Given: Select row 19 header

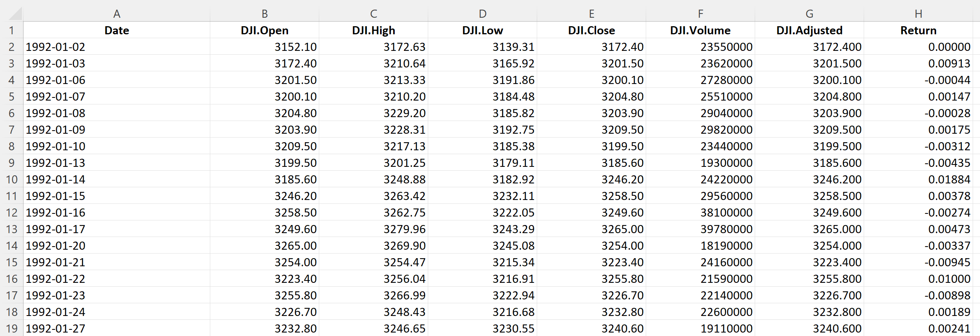Looking at the screenshot, I should [12, 328].
